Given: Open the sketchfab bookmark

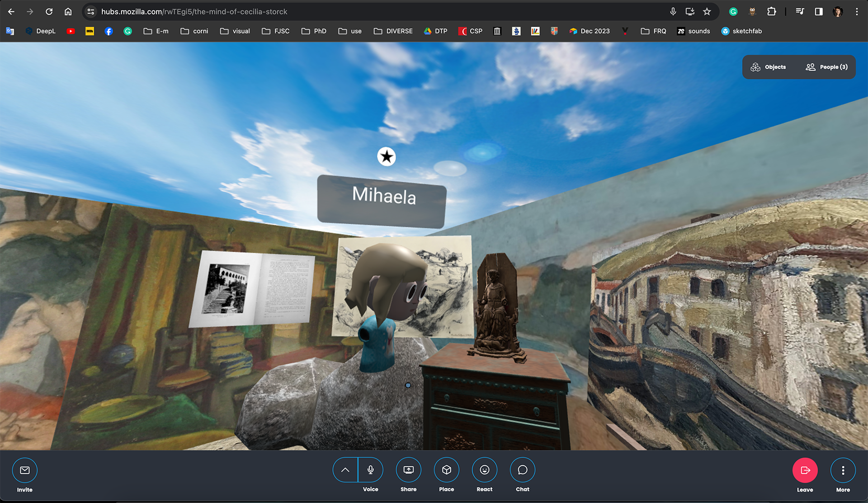Looking at the screenshot, I should (741, 31).
